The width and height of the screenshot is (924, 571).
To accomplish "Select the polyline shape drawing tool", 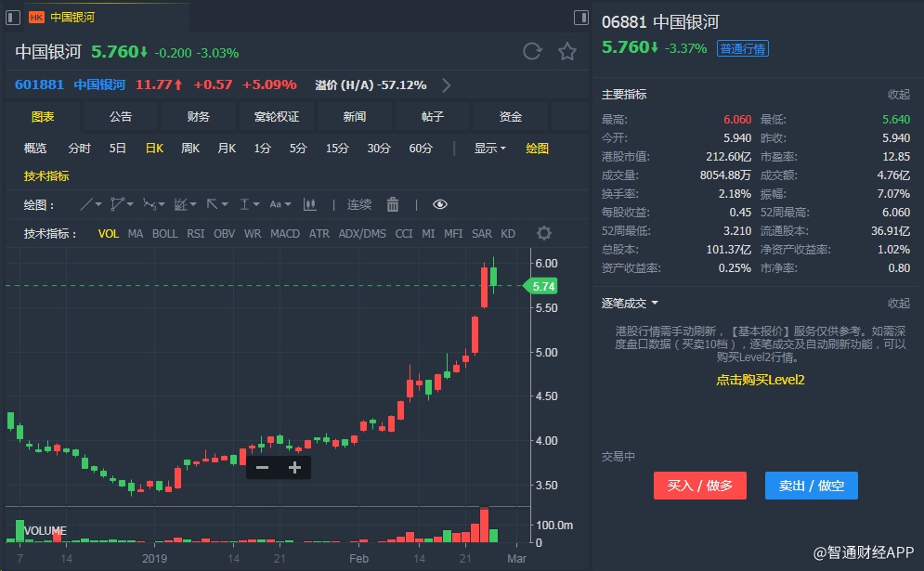I will point(117,204).
